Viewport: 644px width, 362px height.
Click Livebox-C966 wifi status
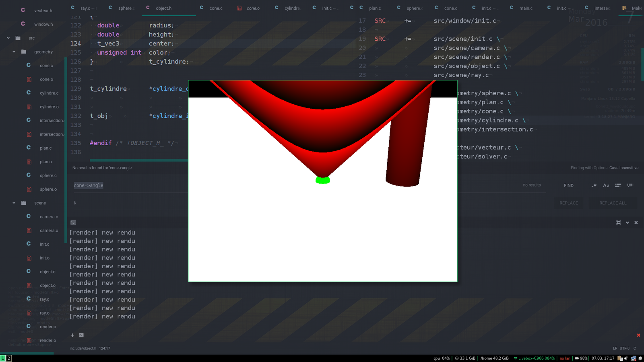click(534, 358)
